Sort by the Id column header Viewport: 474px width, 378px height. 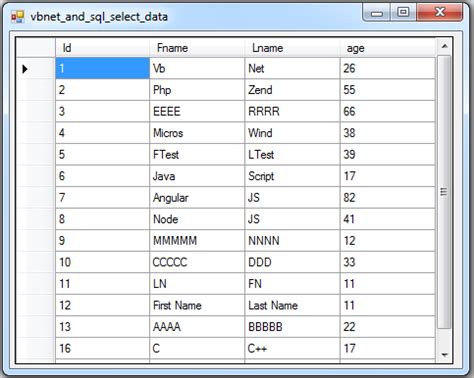(x=103, y=48)
